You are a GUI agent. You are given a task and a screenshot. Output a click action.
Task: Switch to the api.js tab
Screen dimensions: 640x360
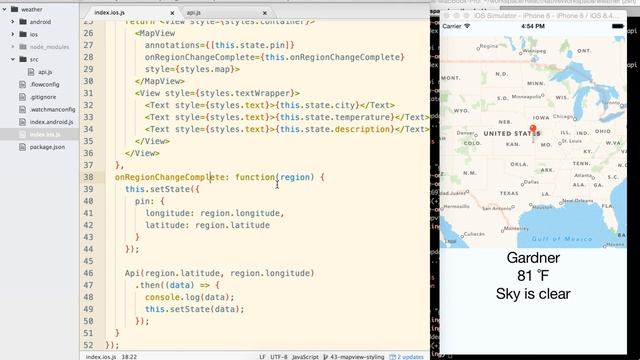click(x=193, y=13)
